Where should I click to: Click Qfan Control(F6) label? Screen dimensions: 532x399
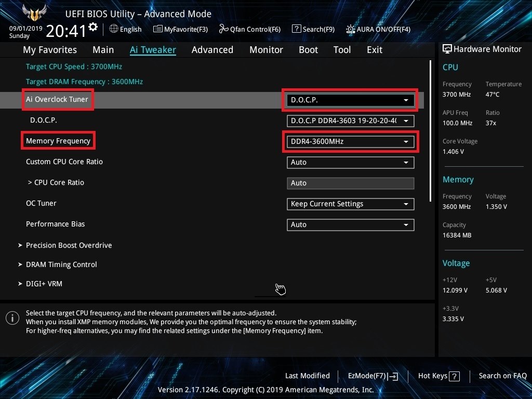(255, 30)
